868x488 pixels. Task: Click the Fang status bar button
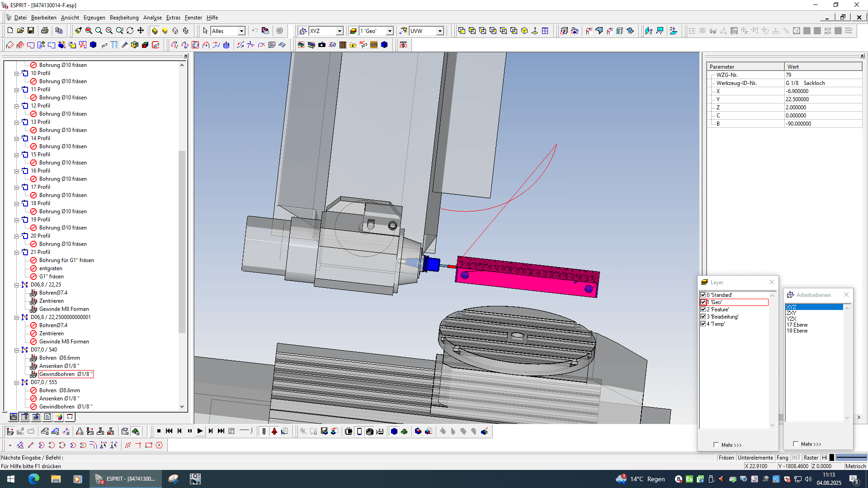click(782, 458)
